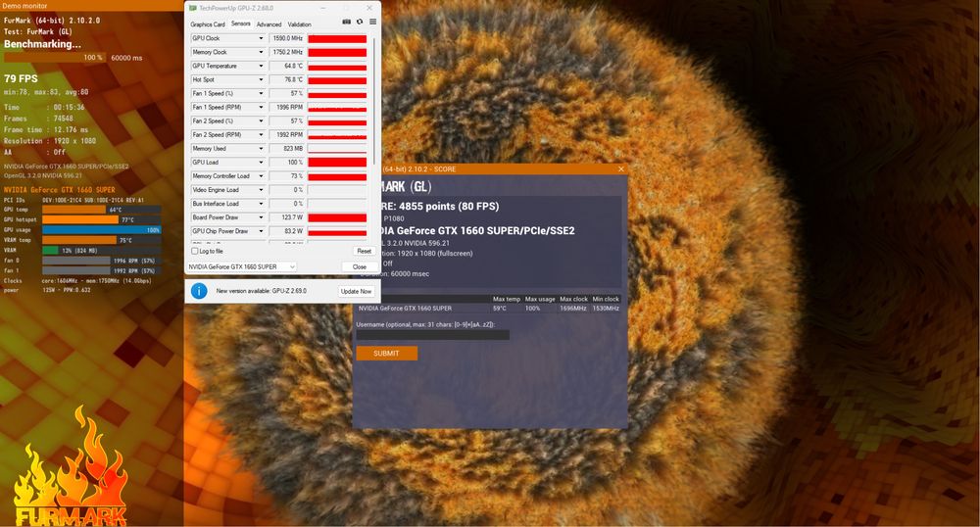Toggle the Log to file checkbox
980x527 pixels.
[194, 251]
